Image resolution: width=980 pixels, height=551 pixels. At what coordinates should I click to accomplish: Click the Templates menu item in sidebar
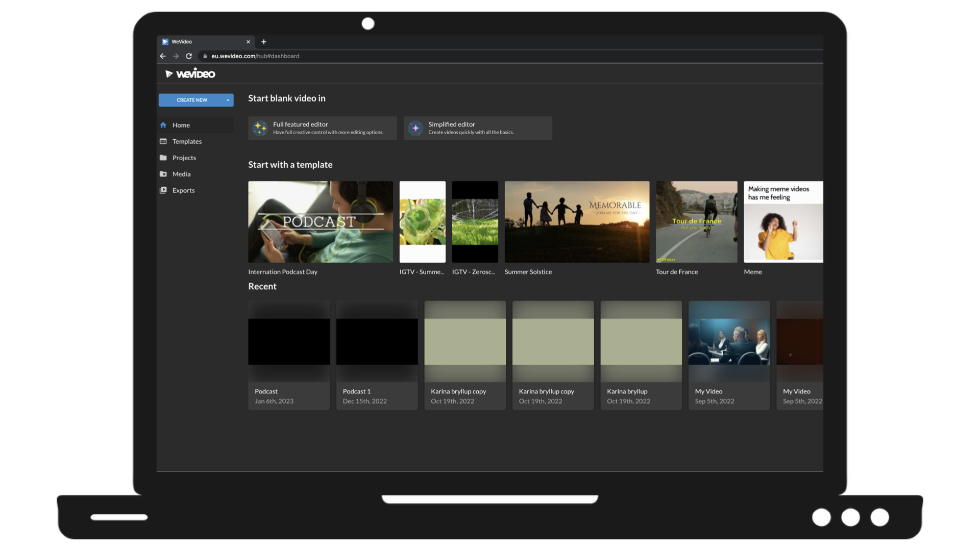186,141
